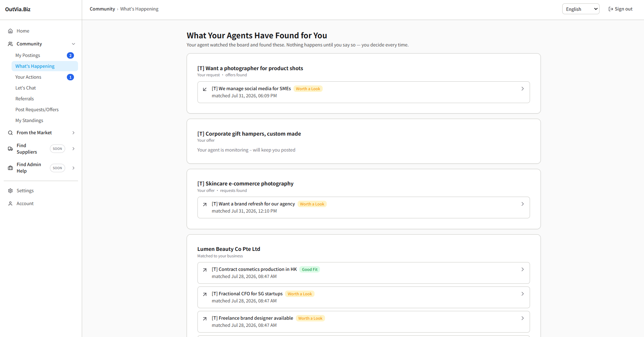Image resolution: width=644 pixels, height=337 pixels.
Task: Click arrow icon beside Contract cosmetics production
Action: (205, 270)
